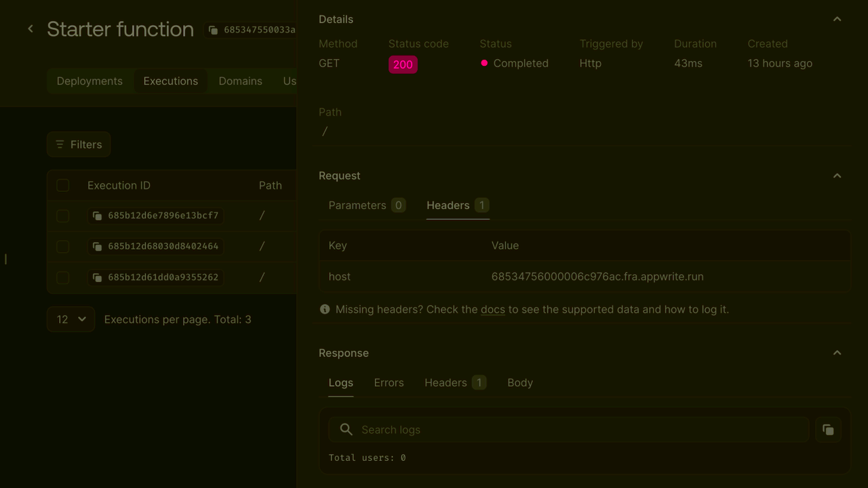Copy the function ID 685347550033a
This screenshot has height=488, width=868.
213,30
